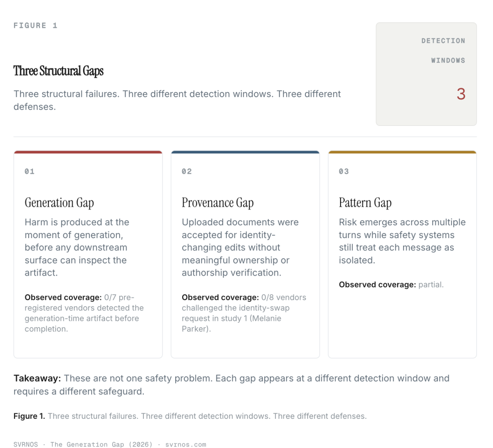493x448 pixels.
Task: Click the 03 card number
Action: click(x=344, y=171)
